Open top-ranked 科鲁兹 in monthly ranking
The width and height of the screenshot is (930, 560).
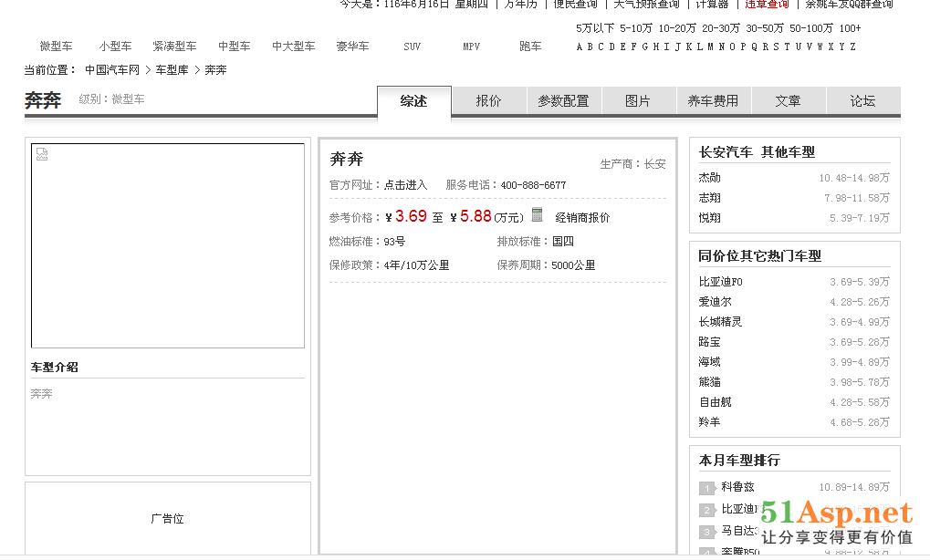tap(737, 487)
